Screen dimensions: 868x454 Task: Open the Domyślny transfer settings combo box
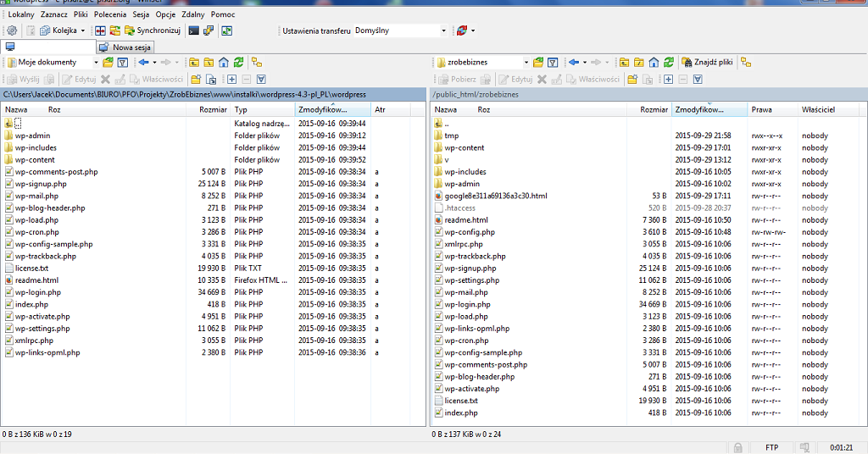pyautogui.click(x=400, y=30)
